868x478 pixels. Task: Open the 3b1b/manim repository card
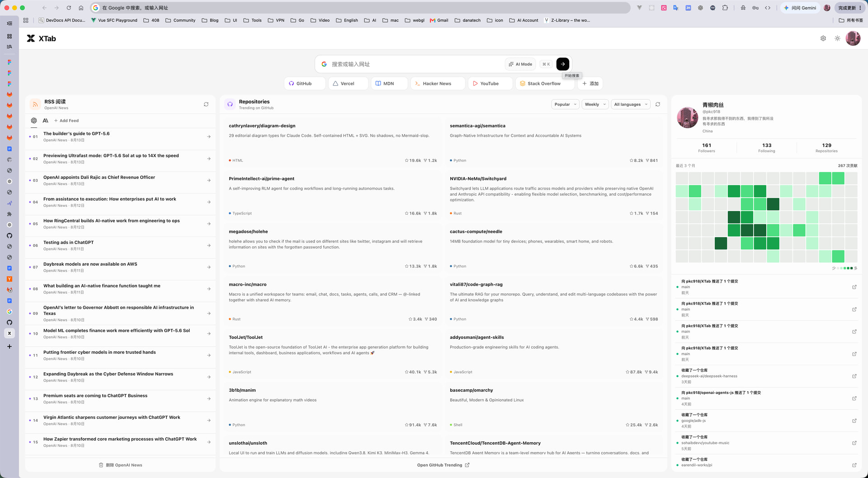(333, 407)
